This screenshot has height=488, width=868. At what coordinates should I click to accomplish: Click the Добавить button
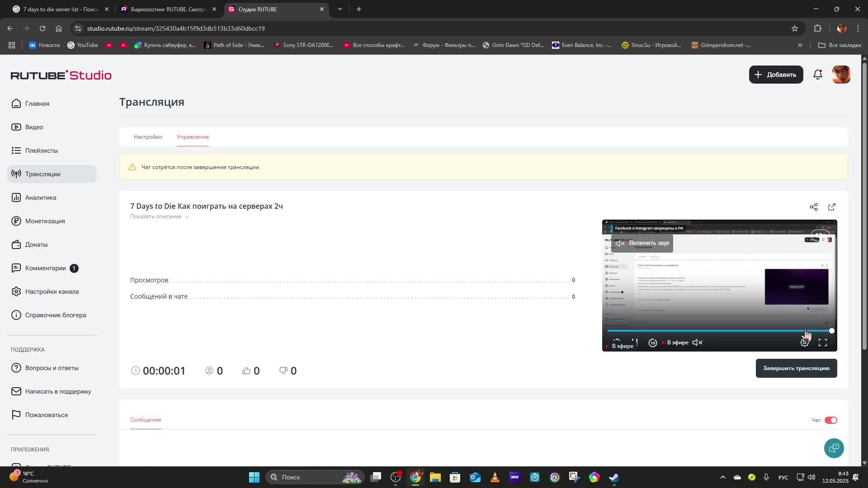click(775, 75)
